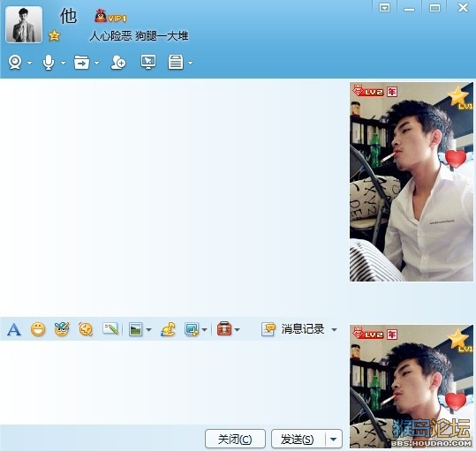Click inside the message input box
Screen dimensions: 476x451
click(x=173, y=382)
